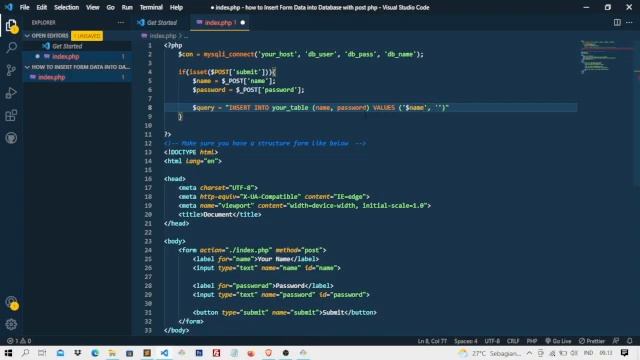This screenshot has width=640, height=360.
Task: Open the Manage gear icon
Action: (11, 324)
